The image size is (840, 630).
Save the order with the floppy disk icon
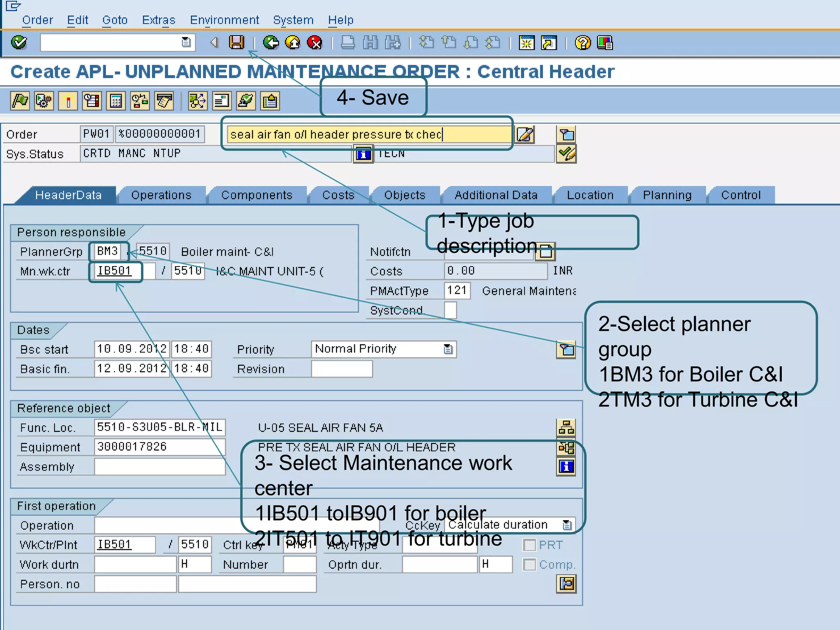pyautogui.click(x=236, y=42)
